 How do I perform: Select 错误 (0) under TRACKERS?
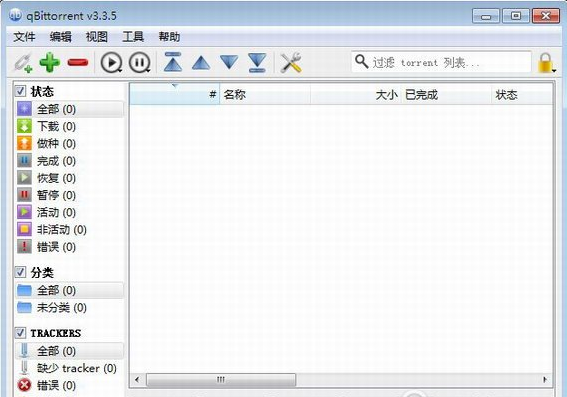point(69,385)
